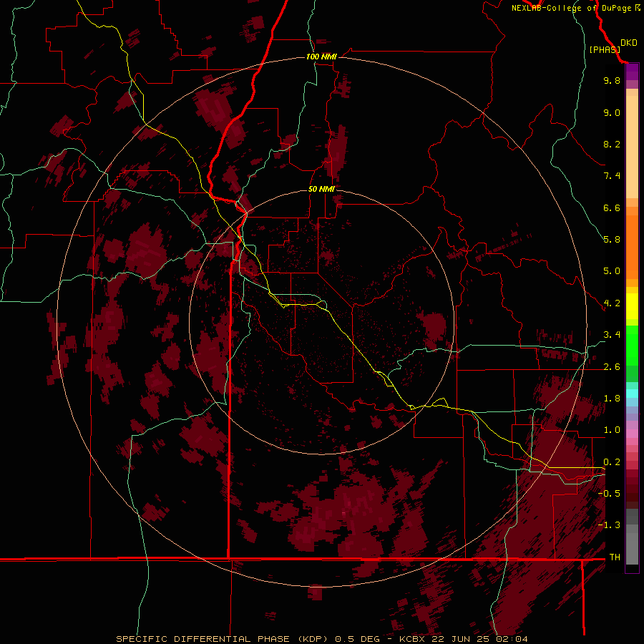Click the 9.0 scale value

click(x=612, y=112)
